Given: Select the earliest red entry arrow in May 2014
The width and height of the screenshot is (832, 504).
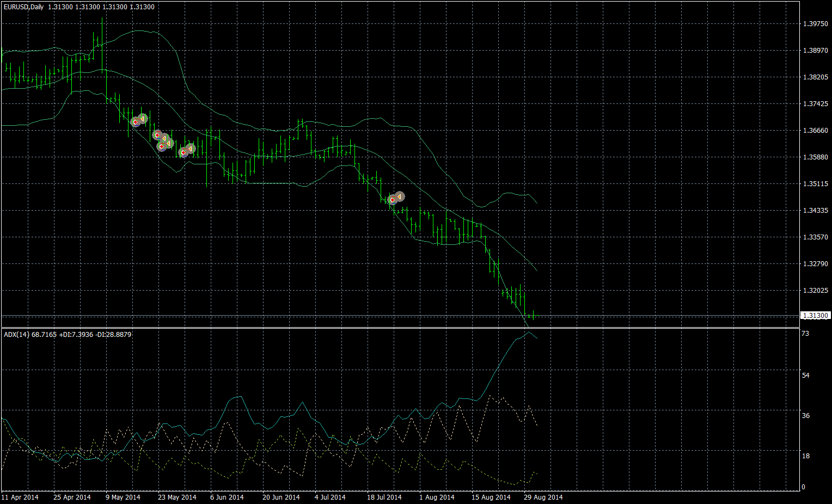Looking at the screenshot, I should [x=136, y=121].
